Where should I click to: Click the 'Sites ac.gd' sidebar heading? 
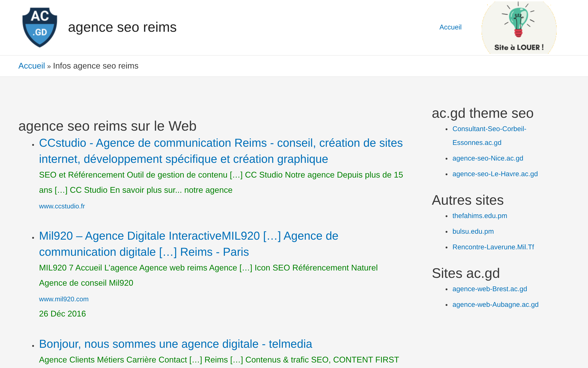pos(466,273)
